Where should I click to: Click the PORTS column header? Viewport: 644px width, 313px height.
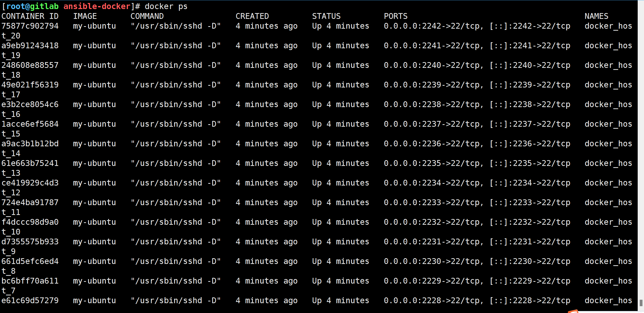coord(396,16)
